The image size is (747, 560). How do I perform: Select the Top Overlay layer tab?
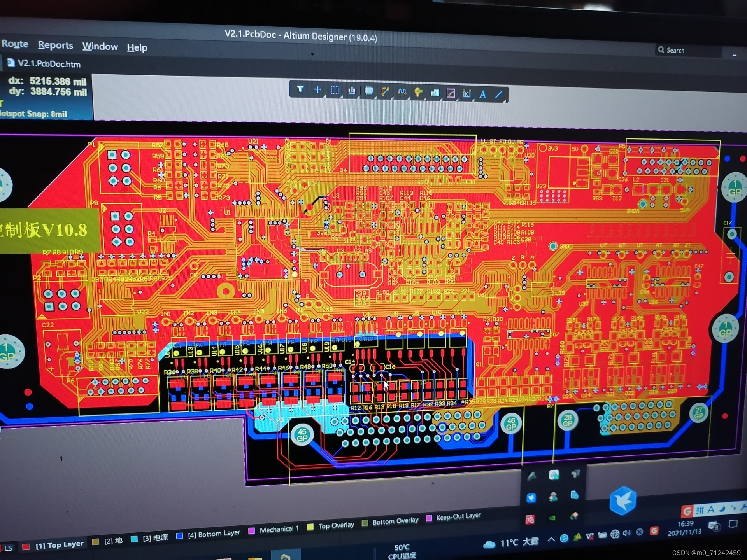pos(336,525)
